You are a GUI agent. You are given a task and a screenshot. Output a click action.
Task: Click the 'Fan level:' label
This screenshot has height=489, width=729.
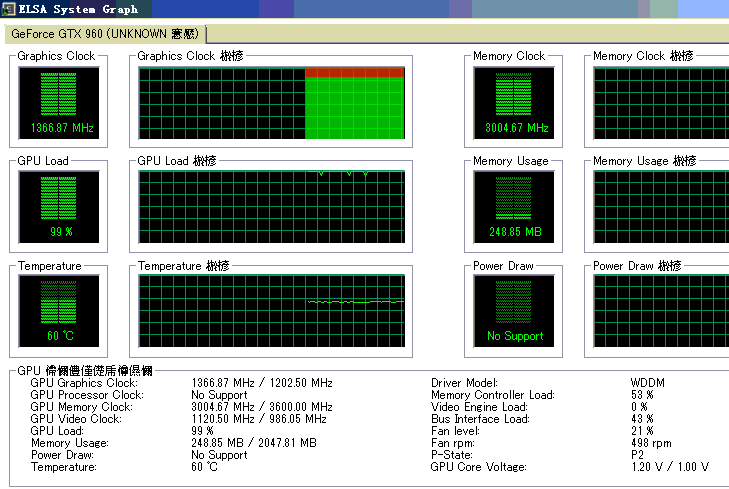pyautogui.click(x=455, y=431)
